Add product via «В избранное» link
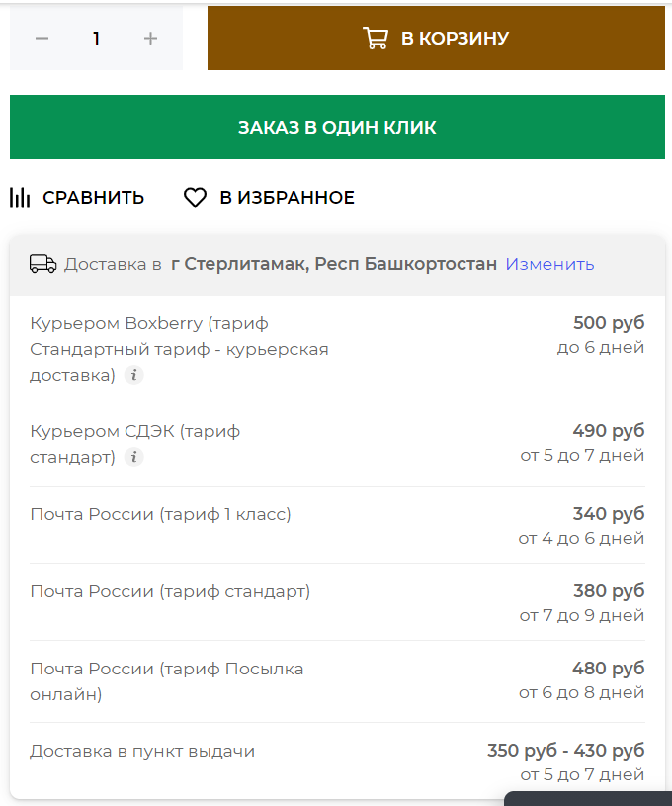672x806 pixels. coord(287,198)
